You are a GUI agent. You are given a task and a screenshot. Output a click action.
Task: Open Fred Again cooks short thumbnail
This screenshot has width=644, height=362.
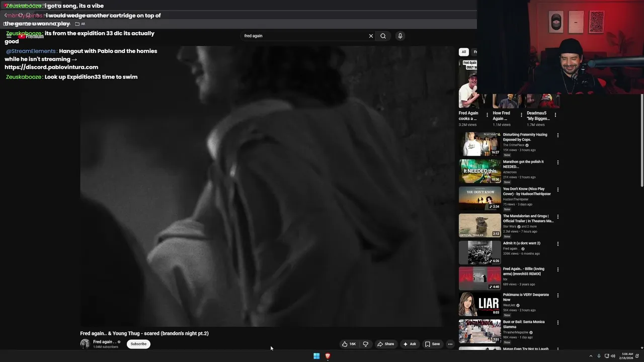coord(468,83)
